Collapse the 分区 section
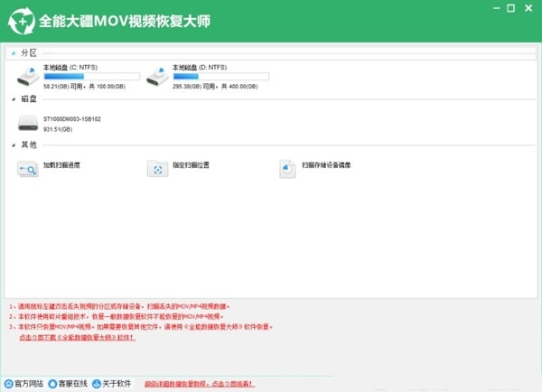542x392 pixels. coord(14,53)
